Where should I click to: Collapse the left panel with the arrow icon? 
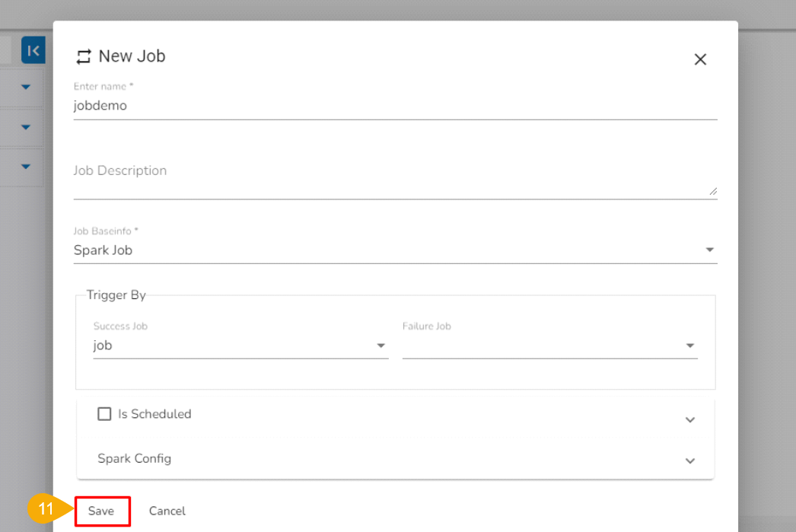[x=33, y=50]
